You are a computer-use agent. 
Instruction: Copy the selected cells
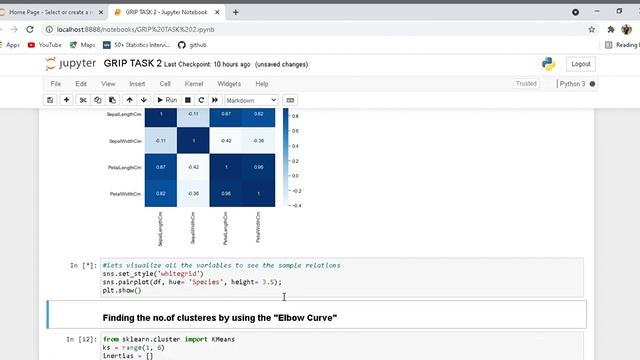(98, 100)
